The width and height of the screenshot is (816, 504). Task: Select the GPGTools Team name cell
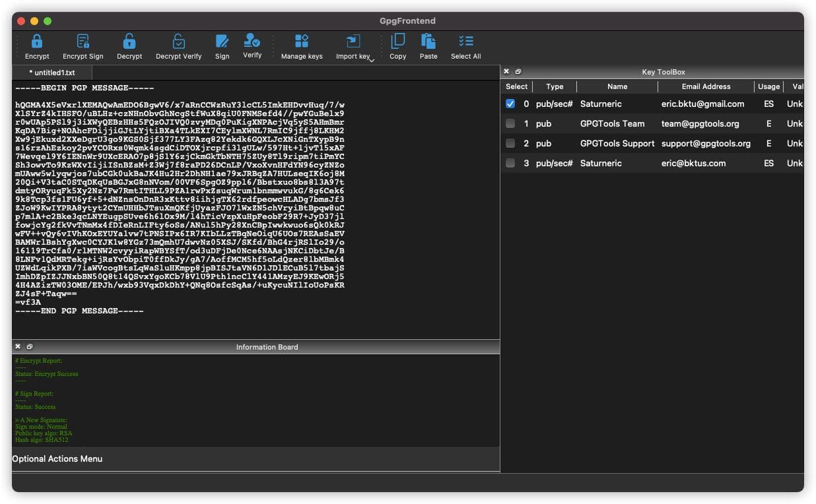tap(612, 123)
